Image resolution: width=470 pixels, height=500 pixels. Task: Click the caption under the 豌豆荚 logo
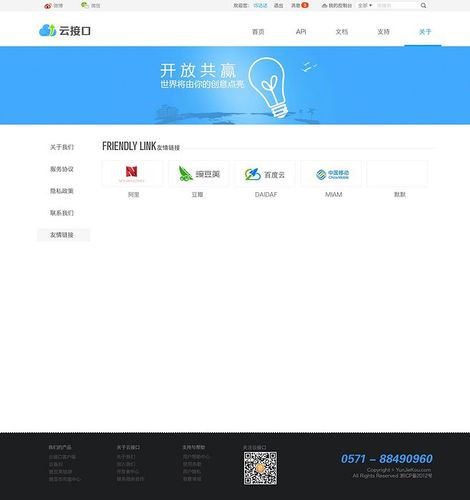[197, 194]
